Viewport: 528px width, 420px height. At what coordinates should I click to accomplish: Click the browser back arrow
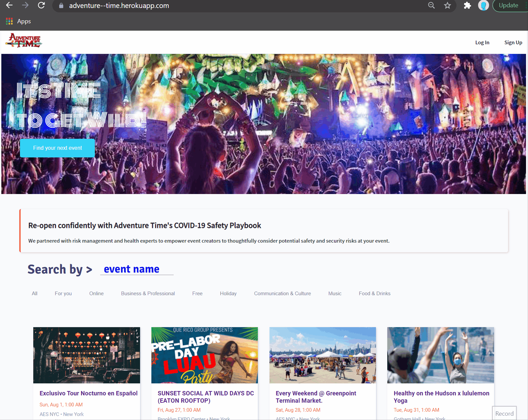pyautogui.click(x=9, y=5)
